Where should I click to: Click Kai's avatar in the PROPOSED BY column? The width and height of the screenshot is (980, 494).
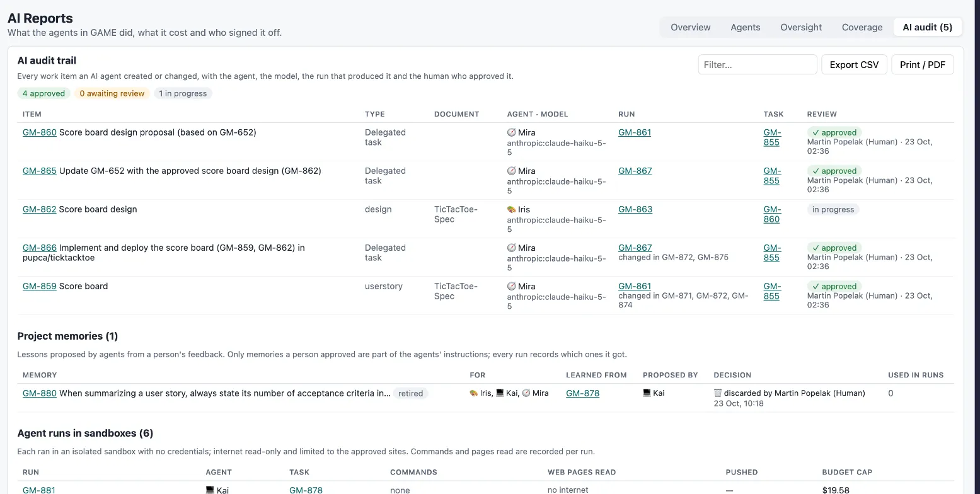coord(647,393)
